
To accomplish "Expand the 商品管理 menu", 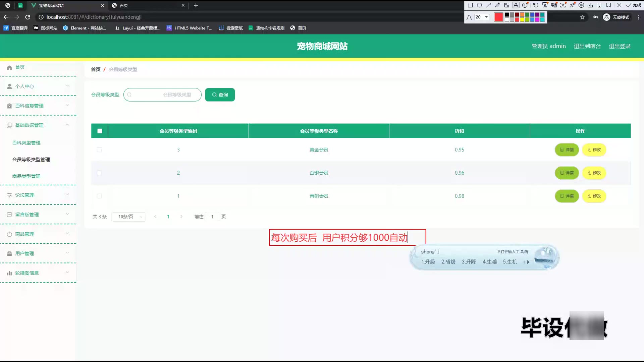I will click(38, 234).
